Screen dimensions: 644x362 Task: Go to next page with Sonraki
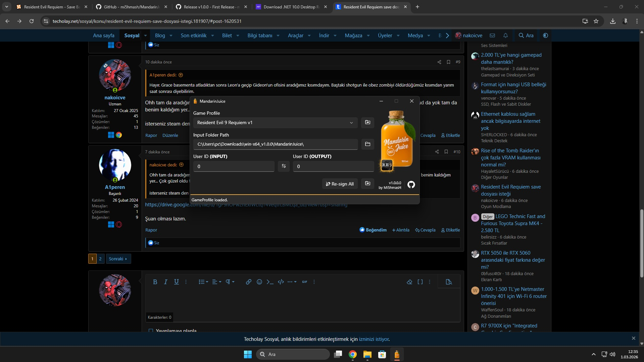118,259
